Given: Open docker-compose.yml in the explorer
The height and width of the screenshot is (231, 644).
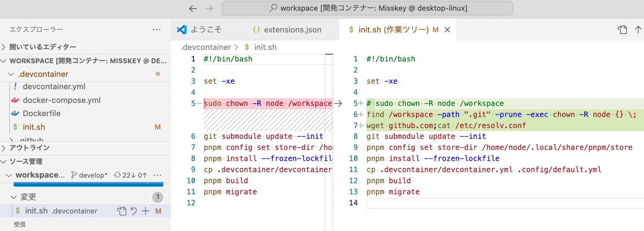Looking at the screenshot, I should click(61, 100).
